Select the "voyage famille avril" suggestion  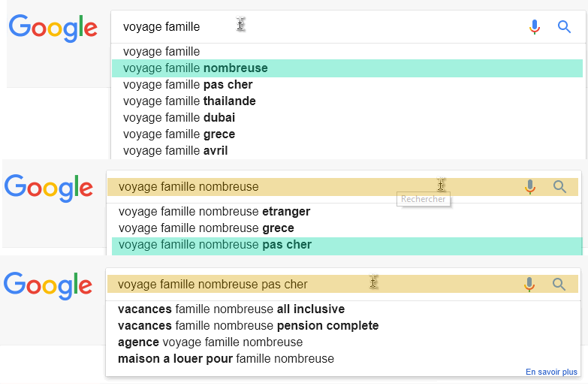175,151
